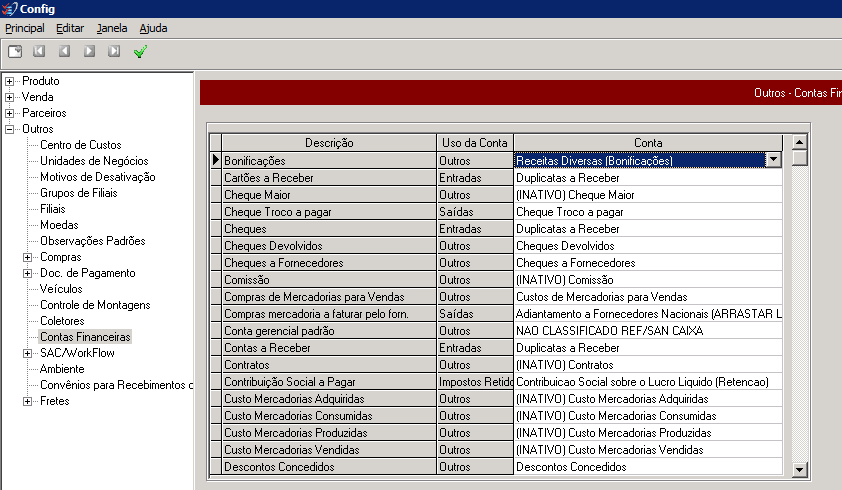Click the grid's vertical scrollbar thumb
This screenshot has height=490, width=842.
point(799,158)
